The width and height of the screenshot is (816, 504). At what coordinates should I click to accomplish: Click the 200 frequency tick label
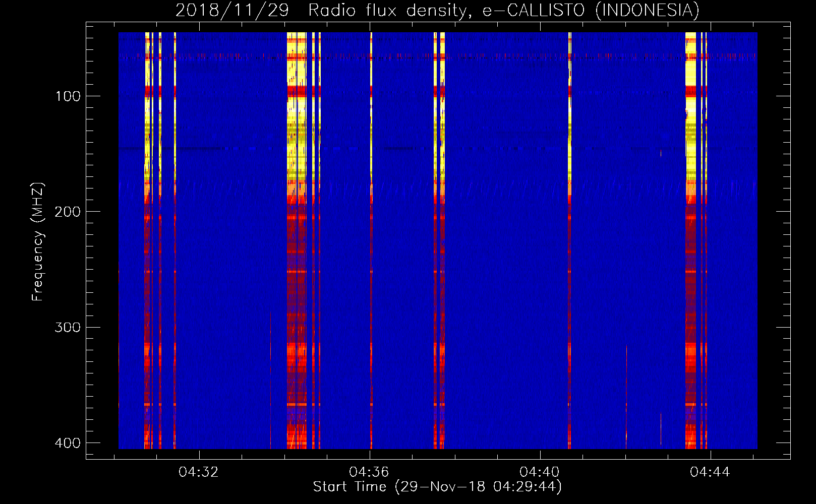pos(68,212)
